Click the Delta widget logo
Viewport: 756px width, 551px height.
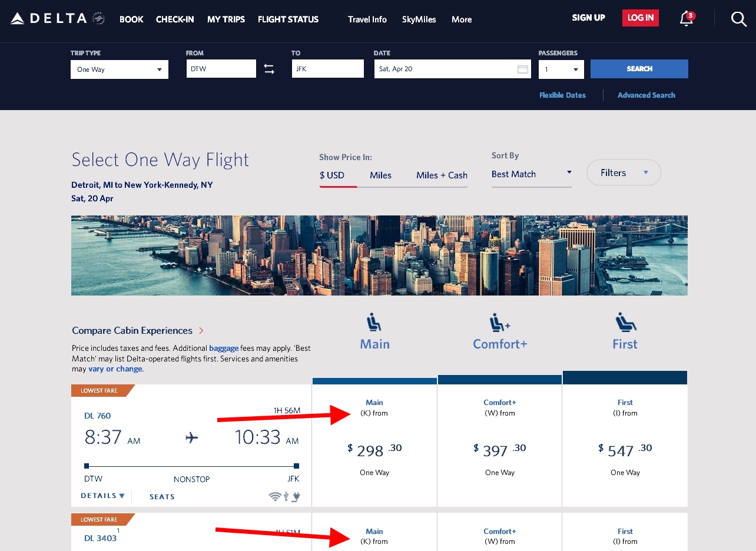coord(98,18)
